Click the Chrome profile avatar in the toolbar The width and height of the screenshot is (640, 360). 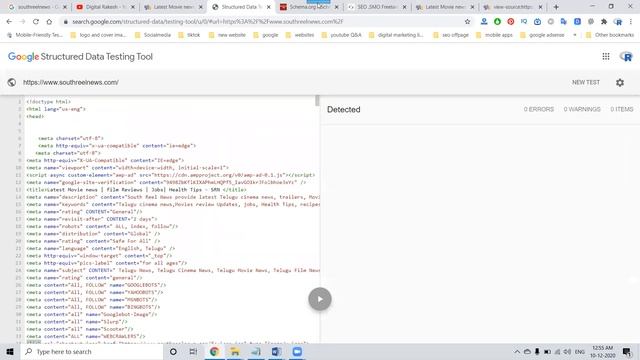pyautogui.click(x=618, y=22)
